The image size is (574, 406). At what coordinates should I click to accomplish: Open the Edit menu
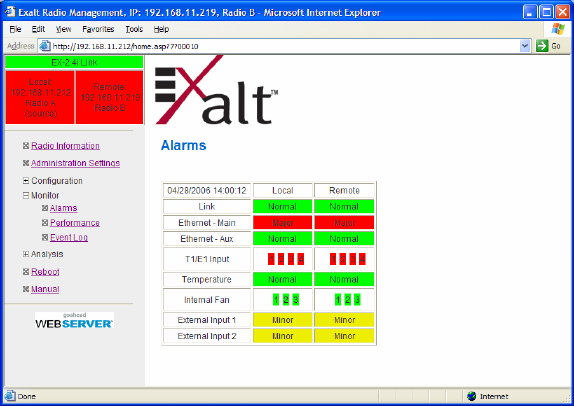38,29
